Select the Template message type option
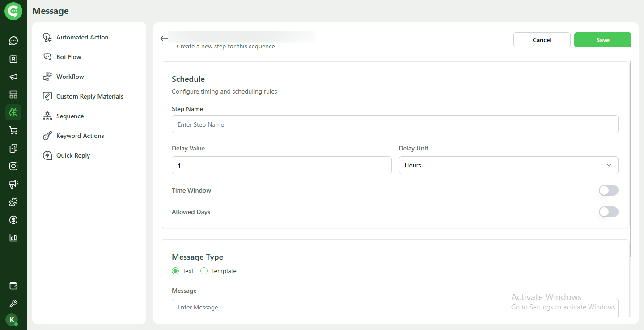This screenshot has height=330, width=644. pos(204,271)
